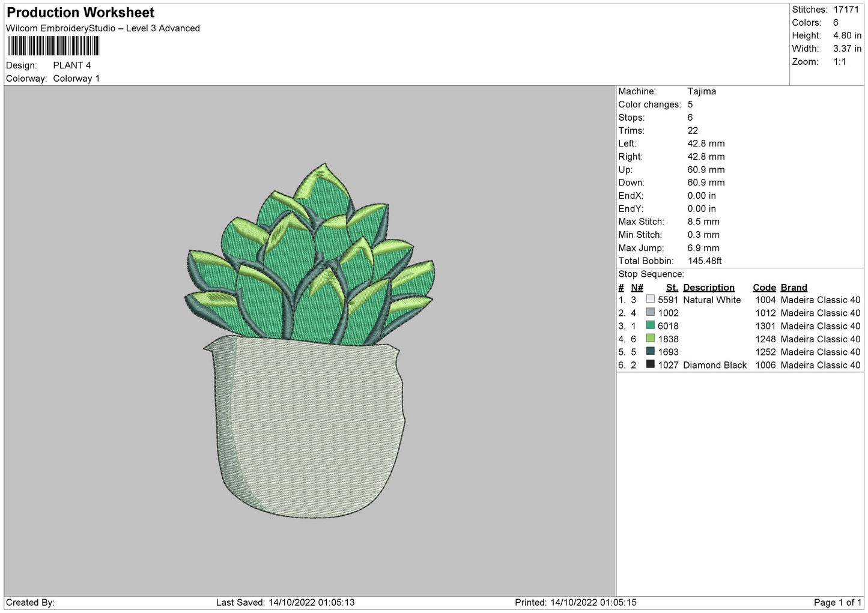Viewport: 868px width, 613px height.
Task: Click the light green swatch for thread 1838
Action: click(x=650, y=339)
